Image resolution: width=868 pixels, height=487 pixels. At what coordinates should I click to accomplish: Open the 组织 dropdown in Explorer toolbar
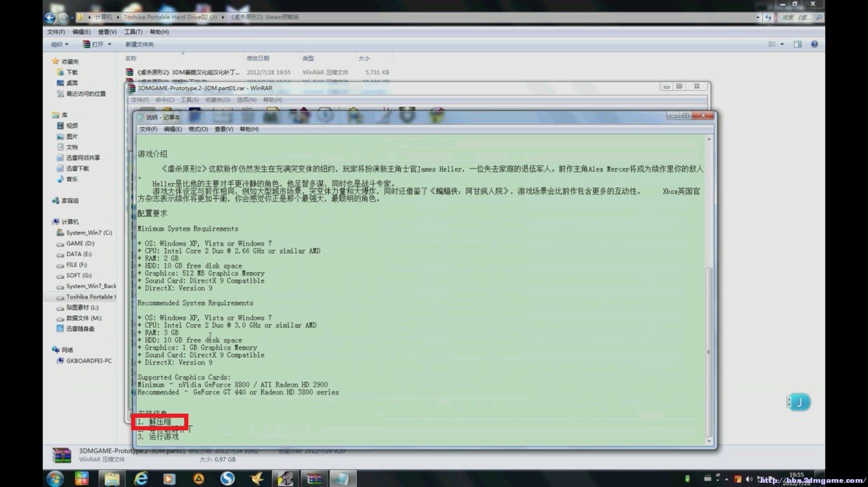point(59,44)
